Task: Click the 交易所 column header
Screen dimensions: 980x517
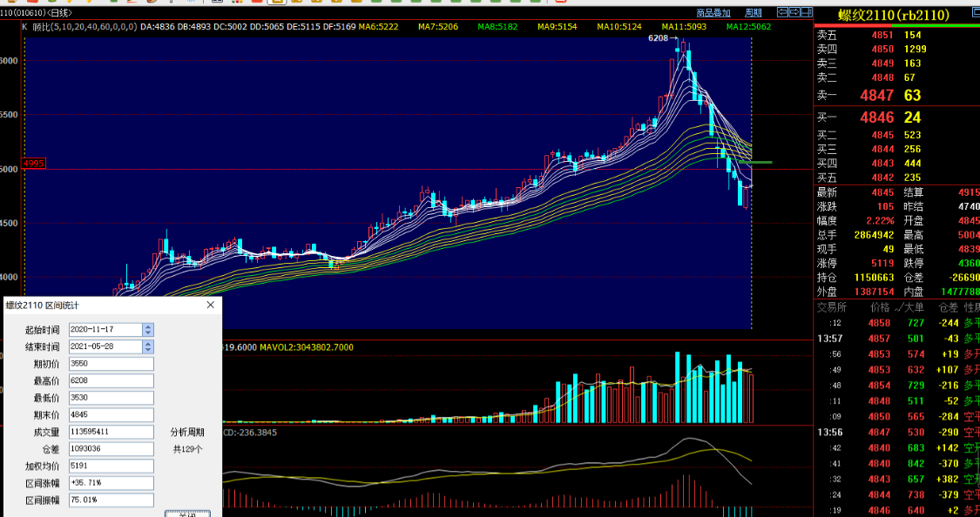Action: coord(831,307)
